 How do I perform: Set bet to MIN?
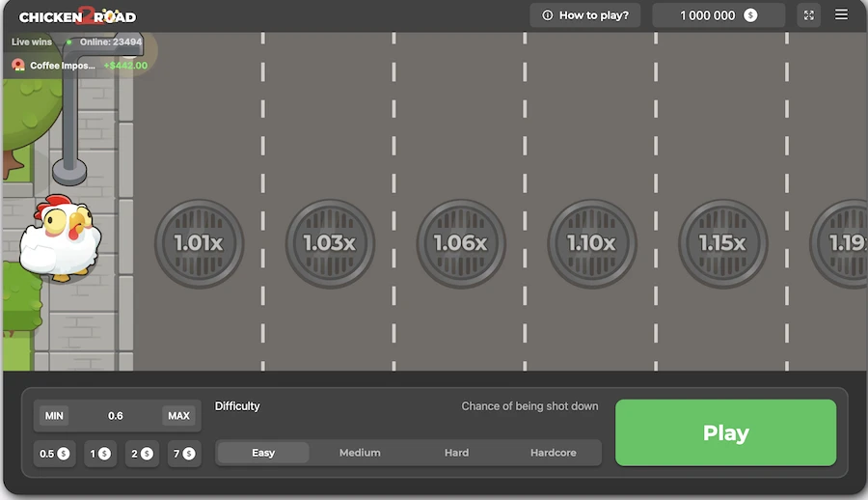tap(55, 416)
